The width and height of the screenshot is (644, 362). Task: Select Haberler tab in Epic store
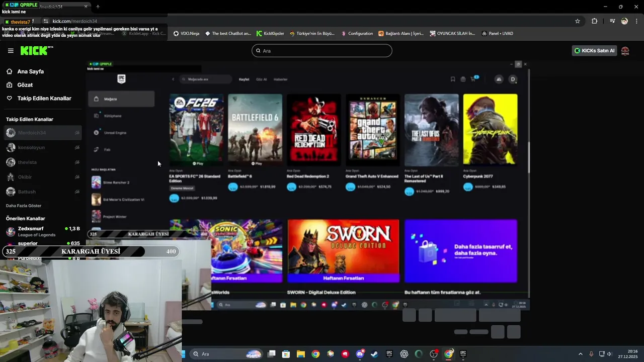click(281, 79)
